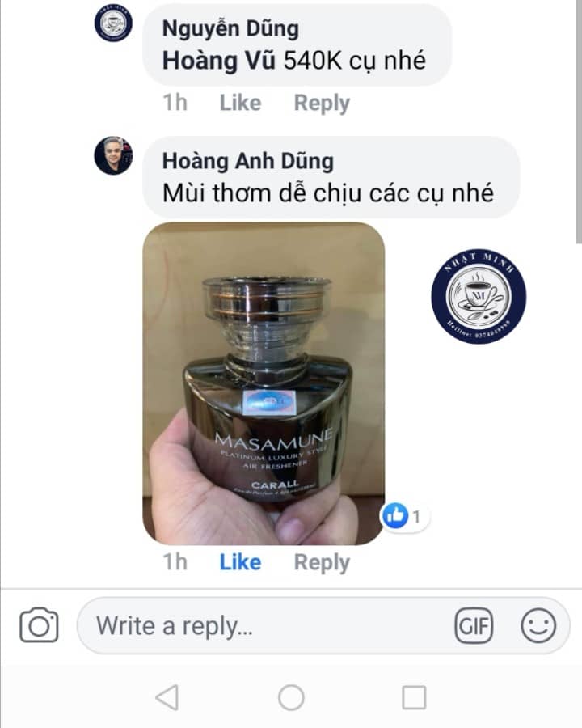Open the tagged name Hoàng Vũ
Screen dimensions: 582x728
point(218,61)
